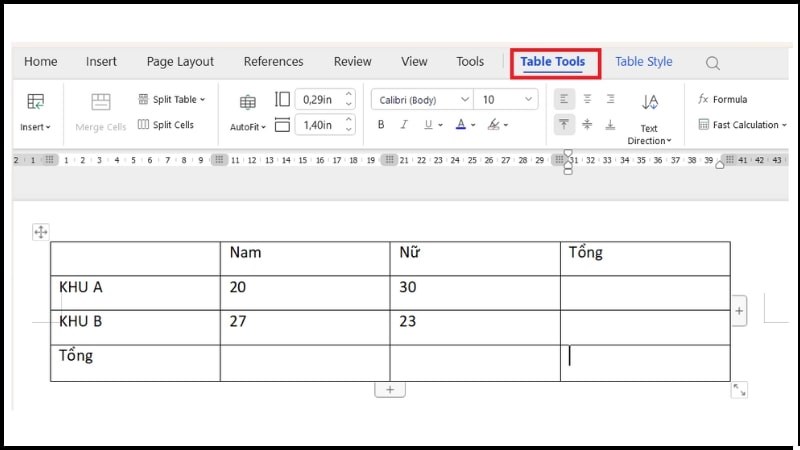Image resolution: width=800 pixels, height=450 pixels.
Task: Toggle align left for cell text
Action: (564, 99)
